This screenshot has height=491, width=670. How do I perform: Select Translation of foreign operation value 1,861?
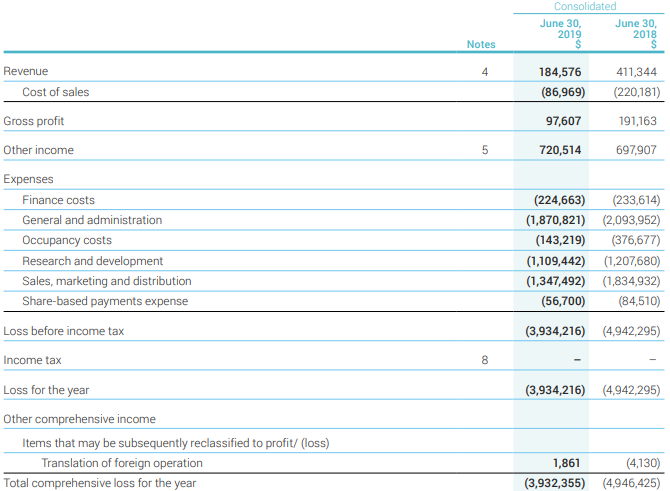pyautogui.click(x=568, y=463)
